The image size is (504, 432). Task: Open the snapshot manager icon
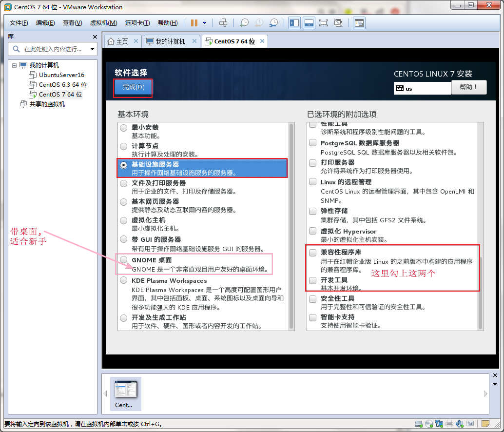(273, 23)
